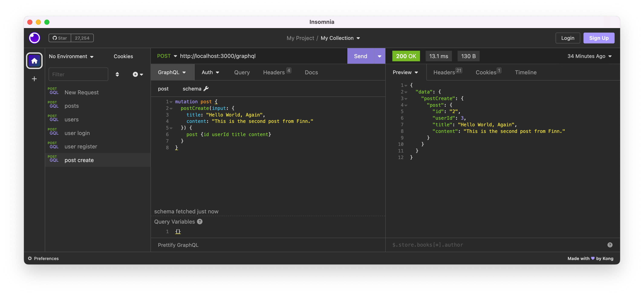Image resolution: width=644 pixels, height=296 pixels.
Task: Open the Preview mode dropdown
Action: (x=405, y=72)
